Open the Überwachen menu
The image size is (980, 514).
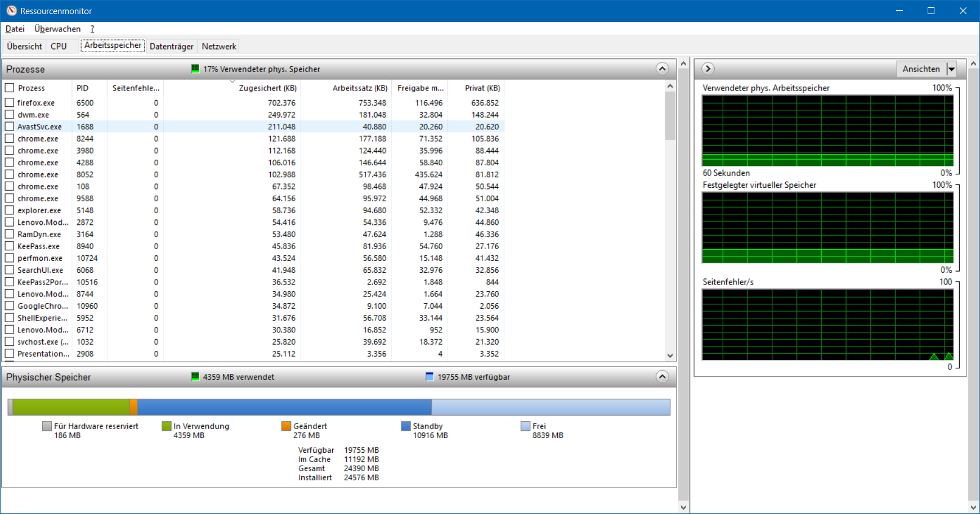tap(57, 29)
